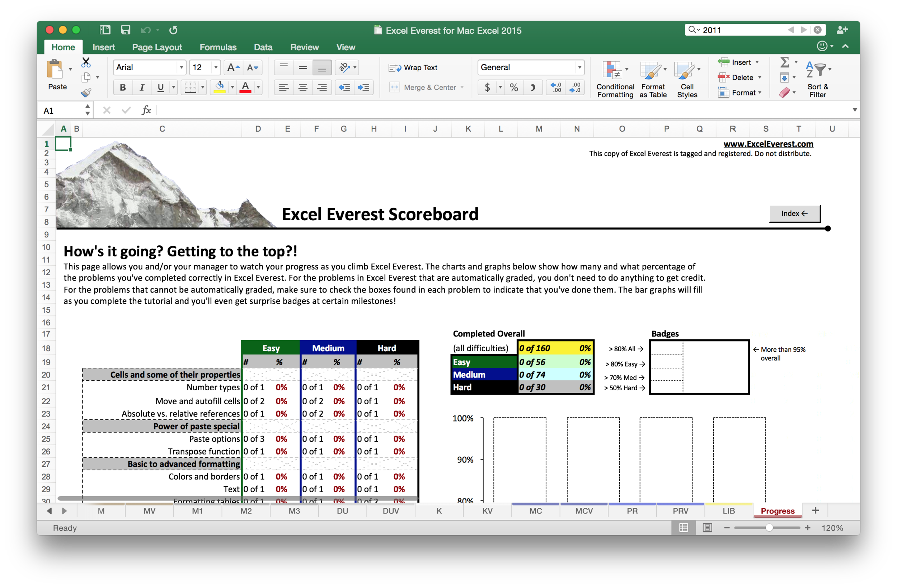Click the Orientation text-angle icon
Image resolution: width=897 pixels, height=588 pixels.
(x=344, y=67)
